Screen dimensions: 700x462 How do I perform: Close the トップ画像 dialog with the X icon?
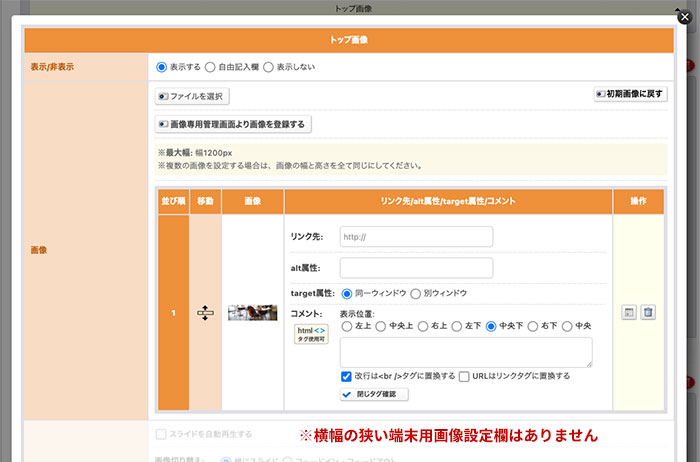pos(683,17)
